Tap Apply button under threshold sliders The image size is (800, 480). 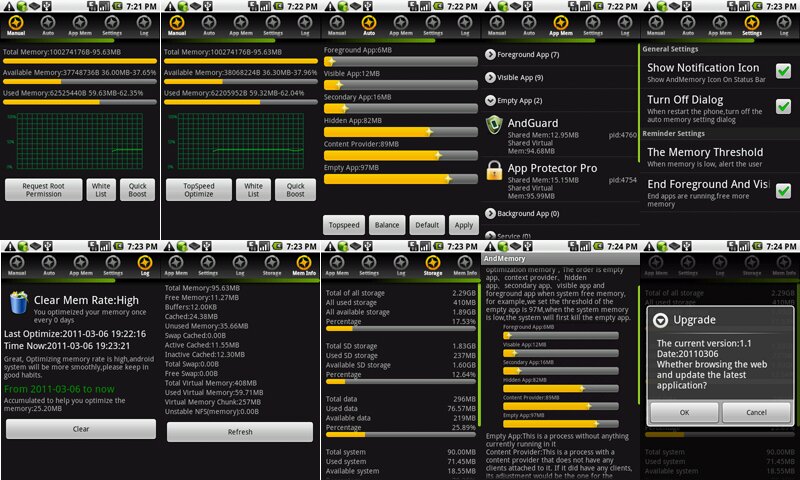463,225
